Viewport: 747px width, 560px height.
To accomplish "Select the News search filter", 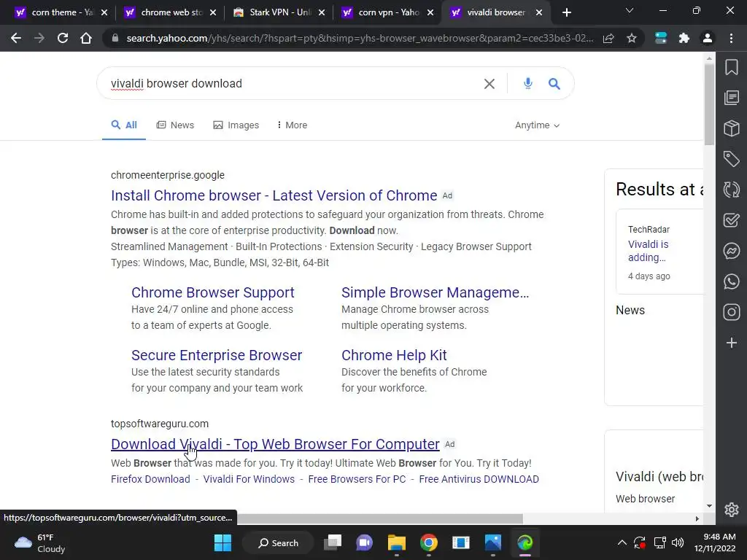I will 175,125.
